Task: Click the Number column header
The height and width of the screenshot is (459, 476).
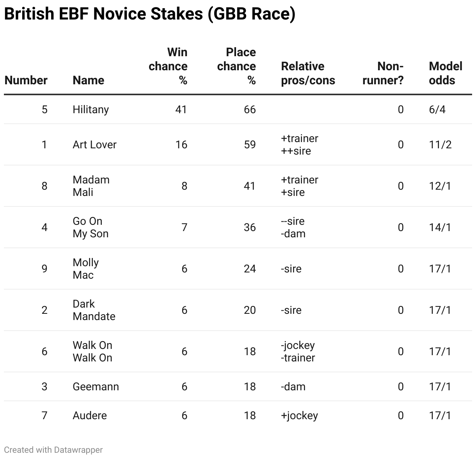Action: tap(26, 80)
